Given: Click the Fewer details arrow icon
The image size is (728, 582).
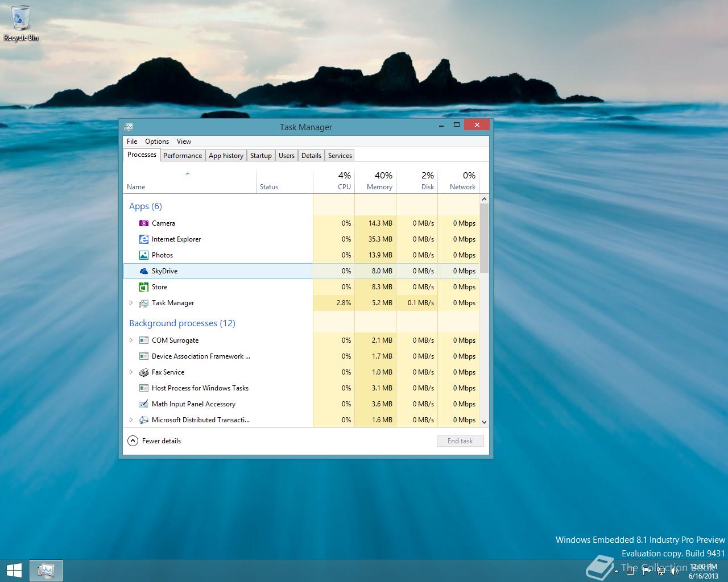Looking at the screenshot, I should click(x=133, y=440).
